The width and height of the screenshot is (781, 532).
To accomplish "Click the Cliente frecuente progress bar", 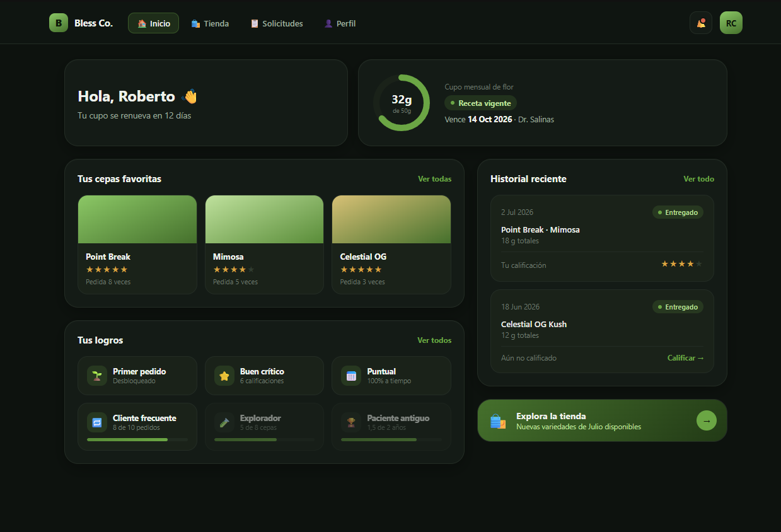I will click(137, 439).
